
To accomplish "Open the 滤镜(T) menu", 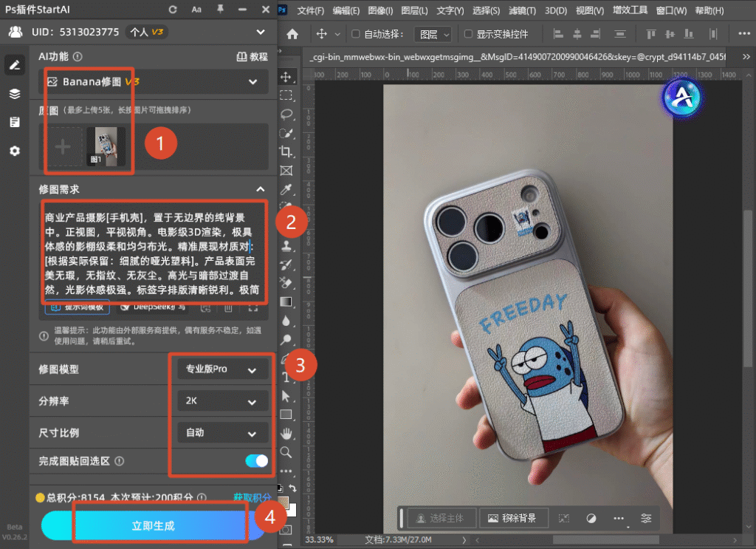I will [522, 10].
